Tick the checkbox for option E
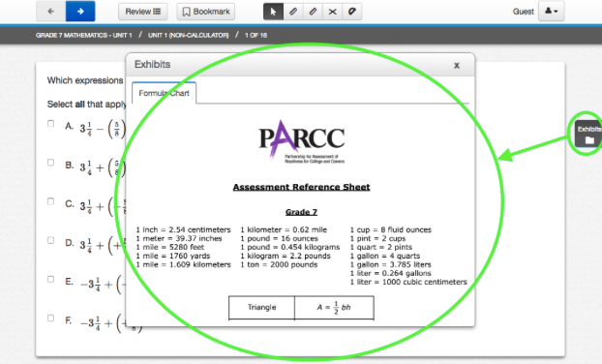602x364 pixels. [50, 279]
